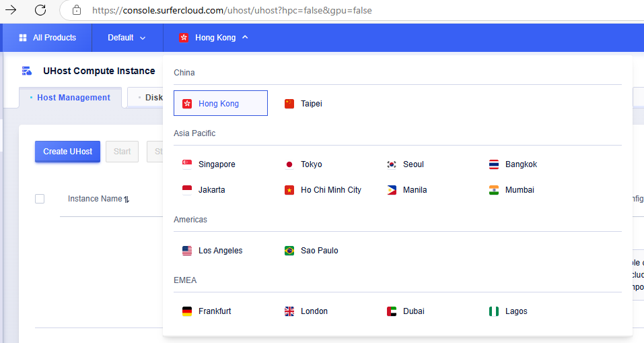The height and width of the screenshot is (343, 644).
Task: Click the Mumbai India flag icon
Action: pyautogui.click(x=494, y=189)
